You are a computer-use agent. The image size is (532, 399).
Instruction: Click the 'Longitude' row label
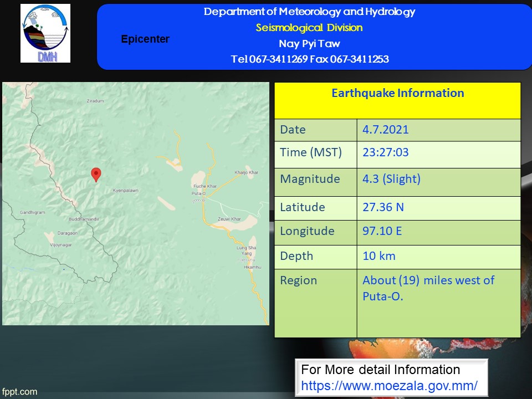pos(307,231)
